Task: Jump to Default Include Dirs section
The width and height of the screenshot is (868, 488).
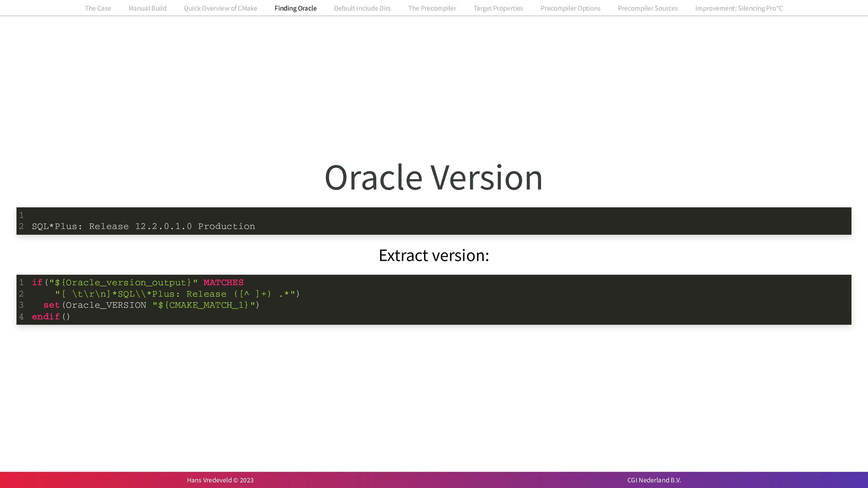Action: click(362, 8)
